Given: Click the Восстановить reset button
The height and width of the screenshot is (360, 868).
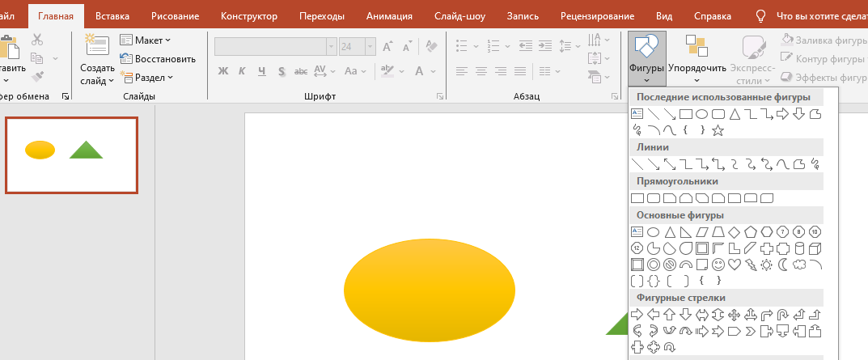Looking at the screenshot, I should tap(158, 59).
